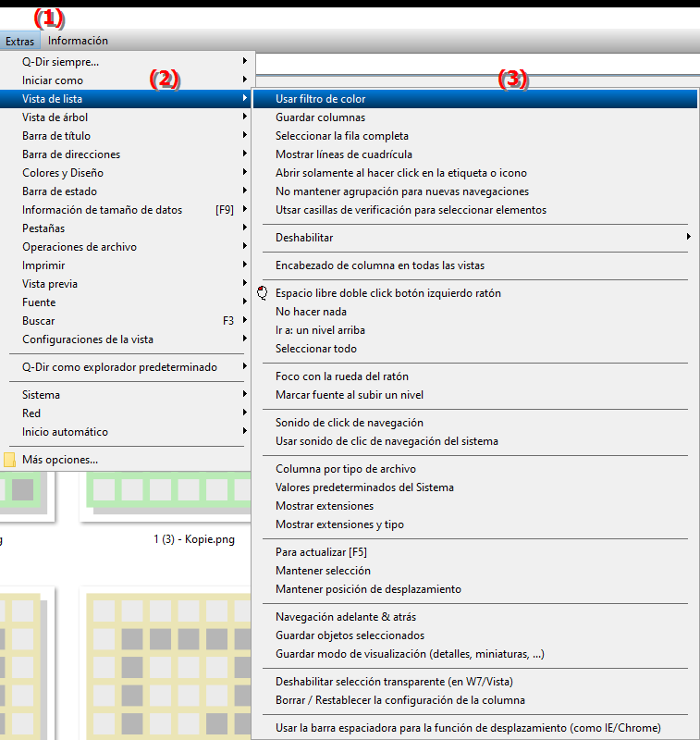The width and height of the screenshot is (700, 740).
Task: Toggle Guardar objetos seleccionados
Action: (x=475, y=635)
